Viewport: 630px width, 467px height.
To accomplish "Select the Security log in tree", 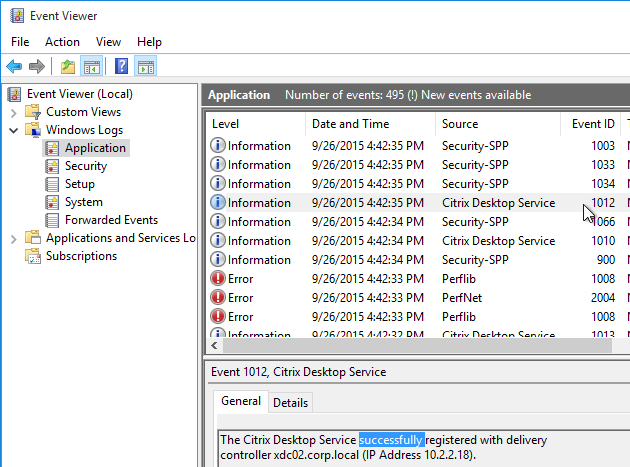I will coord(86,166).
